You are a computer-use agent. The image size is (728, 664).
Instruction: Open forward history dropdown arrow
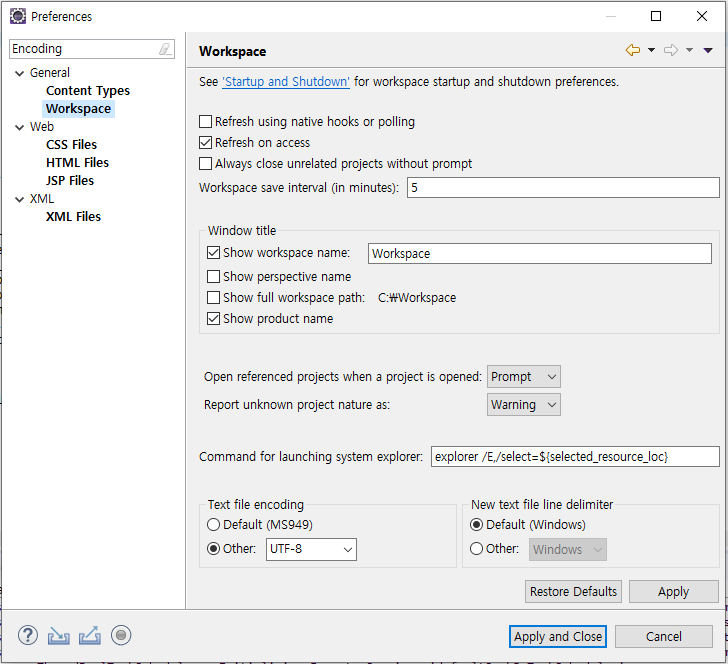point(689,50)
